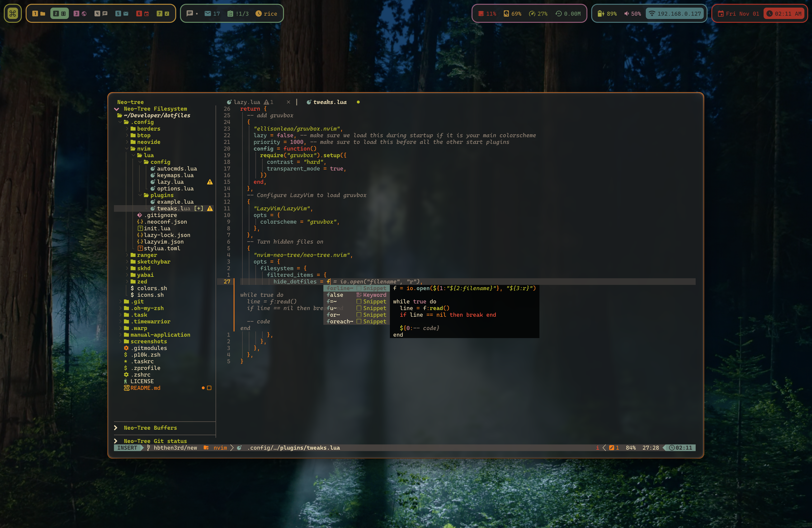Viewport: 812px width, 528px height.
Task: Select the 'false' keyword completion
Action: tap(357, 295)
